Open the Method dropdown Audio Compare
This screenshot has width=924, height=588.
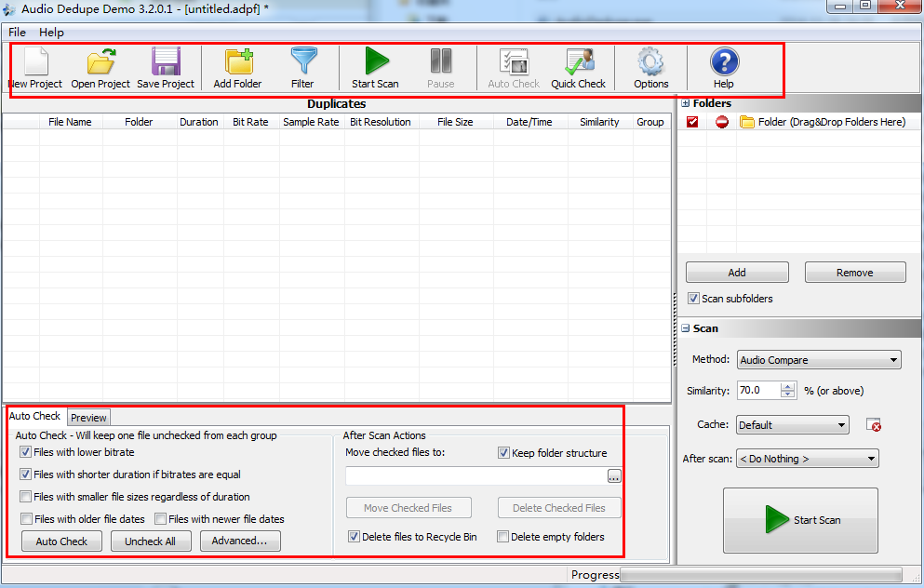(x=819, y=360)
